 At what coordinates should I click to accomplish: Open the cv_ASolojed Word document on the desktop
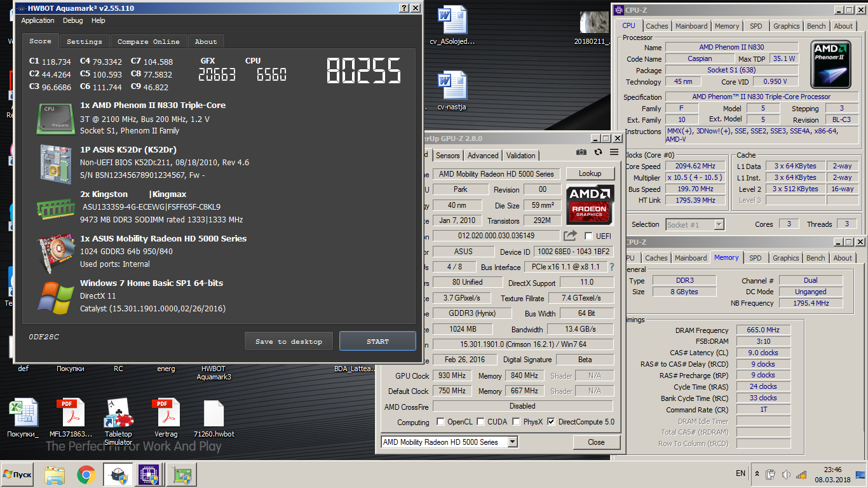coord(452,20)
